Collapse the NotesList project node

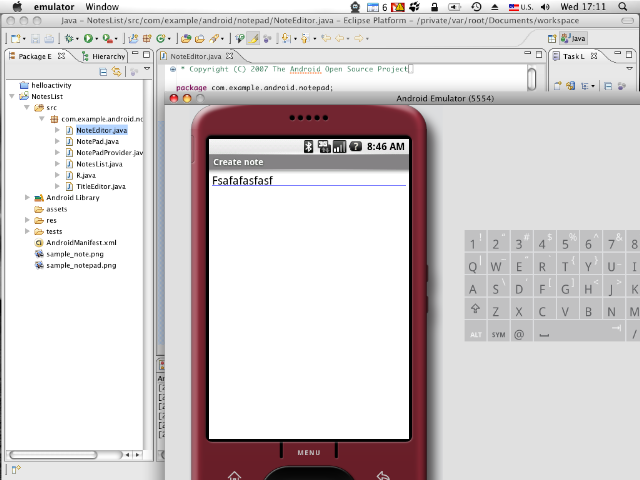12,96
